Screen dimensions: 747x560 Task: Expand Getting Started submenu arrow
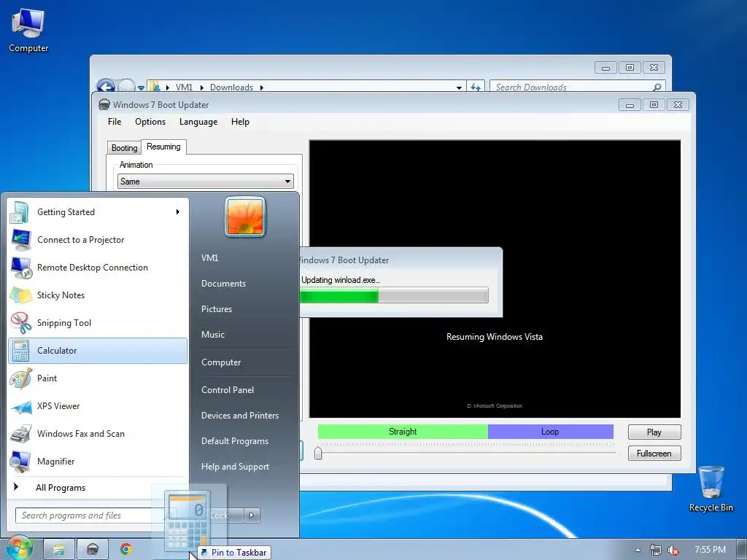(178, 212)
